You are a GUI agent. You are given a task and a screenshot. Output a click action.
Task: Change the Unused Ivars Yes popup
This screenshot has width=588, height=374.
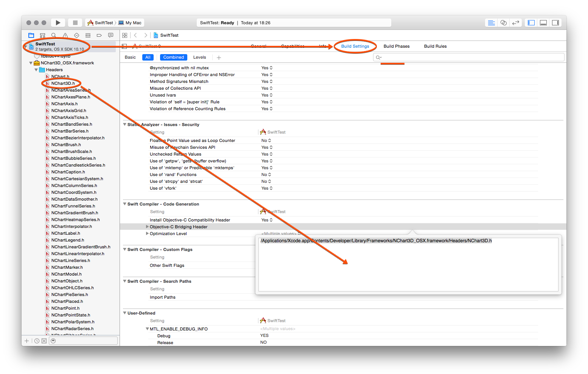coord(267,95)
